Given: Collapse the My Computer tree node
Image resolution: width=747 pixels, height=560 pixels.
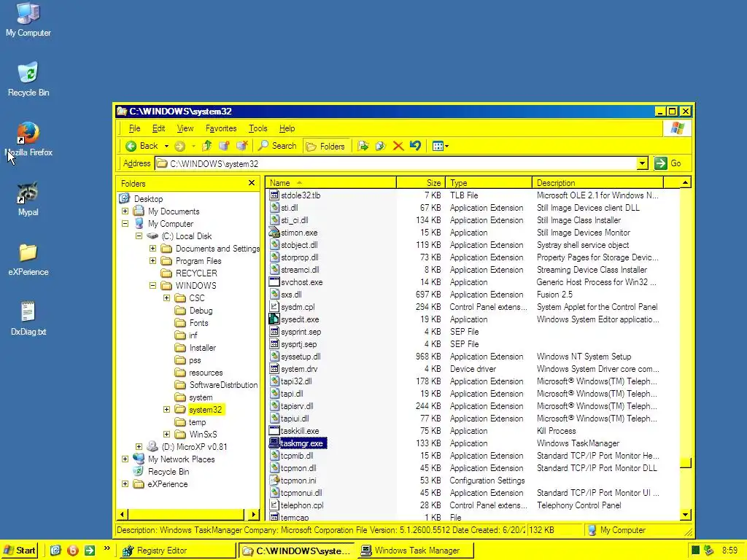Looking at the screenshot, I should pos(125,223).
